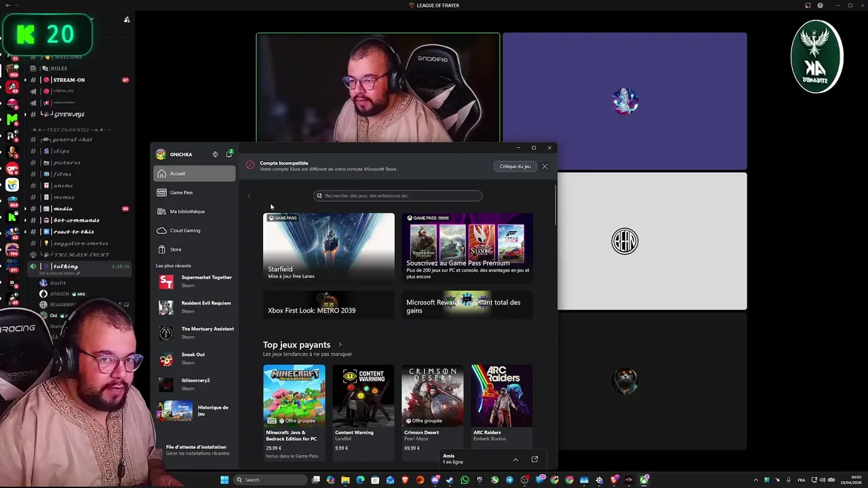Go to Accueil in Xbox sidebar
868x488 pixels.
(195, 174)
